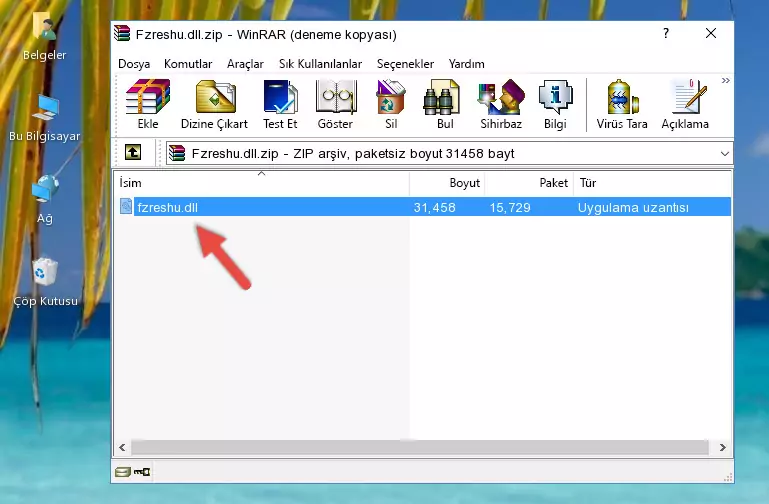The height and width of the screenshot is (504, 769).
Task: Close the WinRAR window
Action: 711,33
